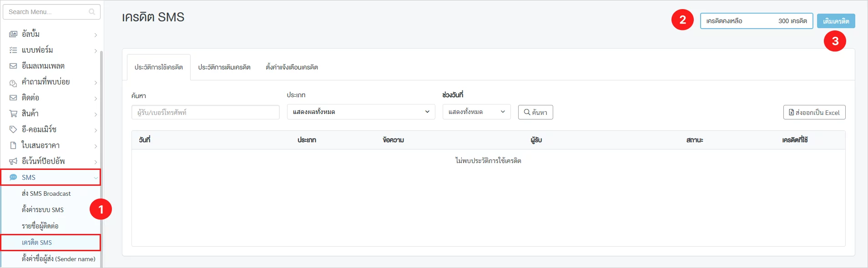Click the ค้นหา search button
The height and width of the screenshot is (268, 868).
pos(535,112)
